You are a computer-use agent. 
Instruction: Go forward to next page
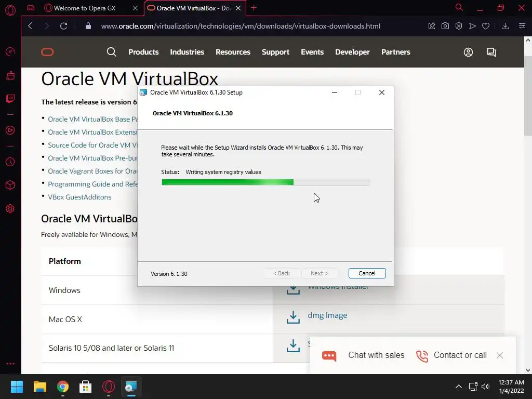tap(47, 26)
